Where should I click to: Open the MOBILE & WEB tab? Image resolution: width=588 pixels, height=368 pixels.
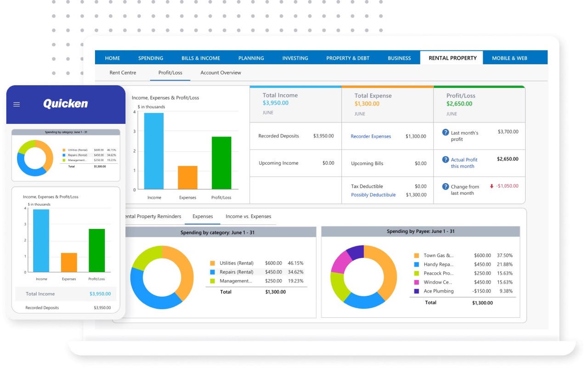tap(509, 58)
